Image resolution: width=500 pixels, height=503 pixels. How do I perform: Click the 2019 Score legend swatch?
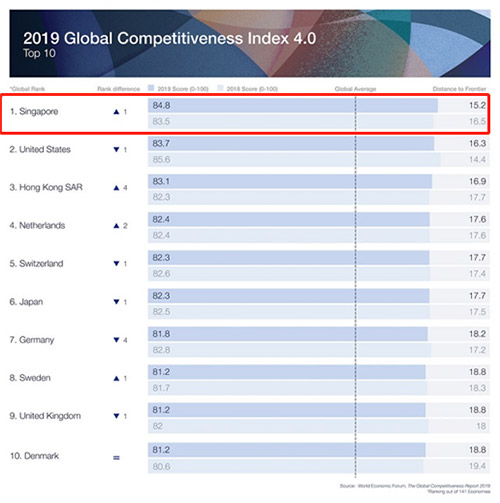pyautogui.click(x=151, y=88)
